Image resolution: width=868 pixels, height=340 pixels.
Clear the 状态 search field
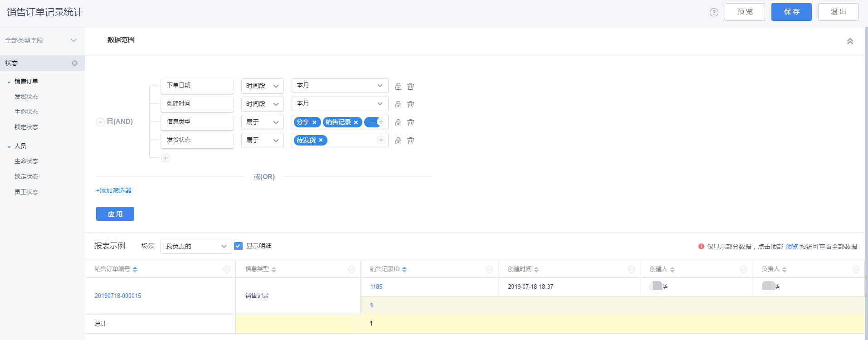pyautogui.click(x=74, y=63)
